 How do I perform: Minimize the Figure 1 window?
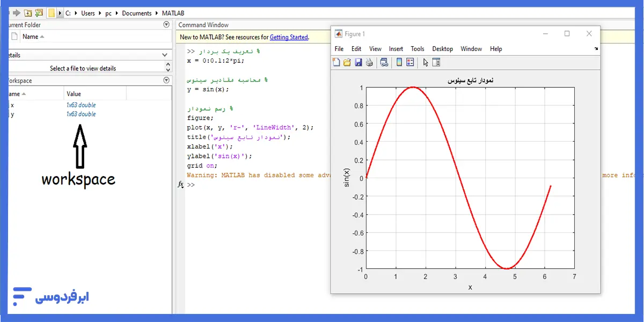(545, 34)
